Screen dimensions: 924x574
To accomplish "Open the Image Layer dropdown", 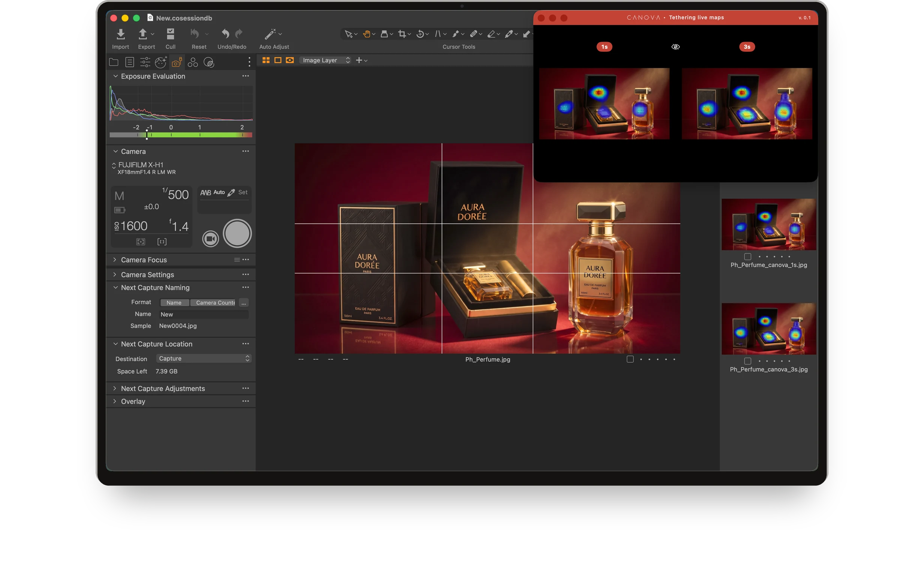I will tap(325, 60).
